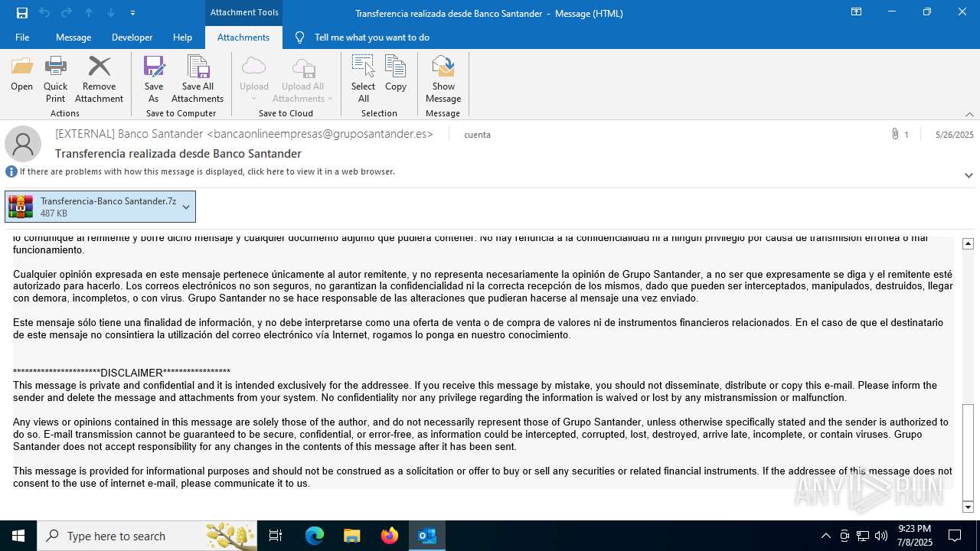Open the attachment with Open button
The width and height of the screenshot is (980, 551).
(x=22, y=74)
